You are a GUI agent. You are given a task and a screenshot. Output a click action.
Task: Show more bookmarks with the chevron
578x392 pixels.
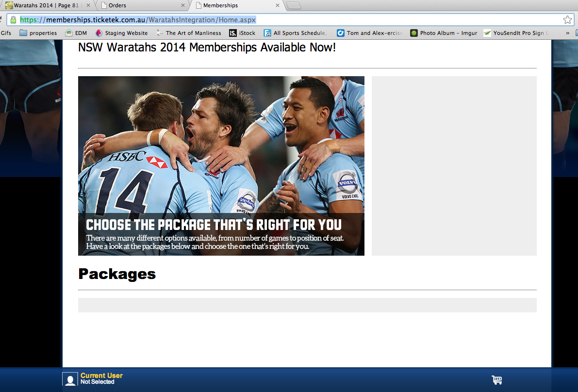568,33
